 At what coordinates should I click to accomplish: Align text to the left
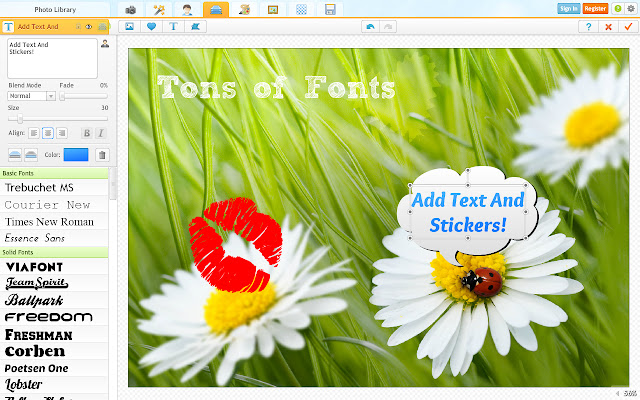point(34,133)
